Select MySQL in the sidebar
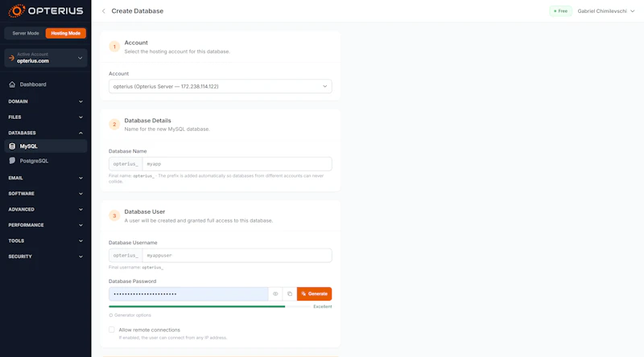644x357 pixels. pyautogui.click(x=46, y=146)
